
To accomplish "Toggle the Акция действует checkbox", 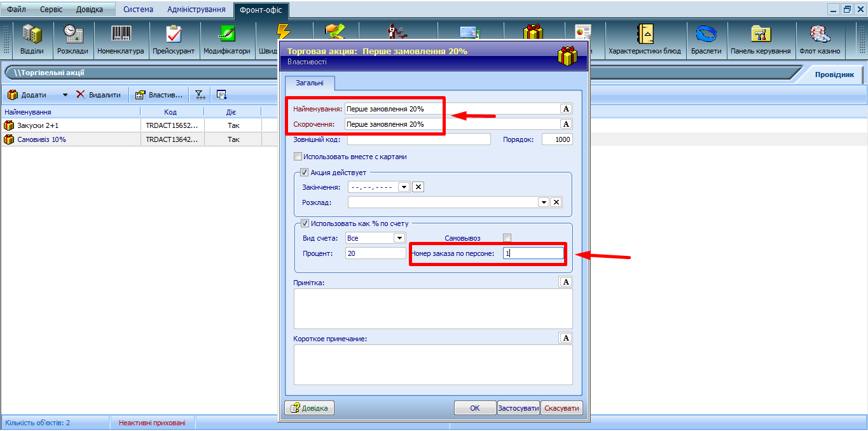I will click(x=305, y=172).
